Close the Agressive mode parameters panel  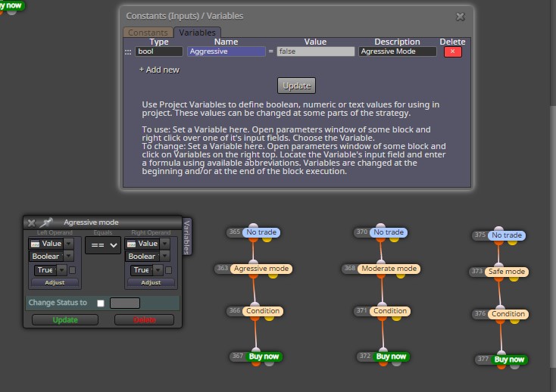coord(31,222)
